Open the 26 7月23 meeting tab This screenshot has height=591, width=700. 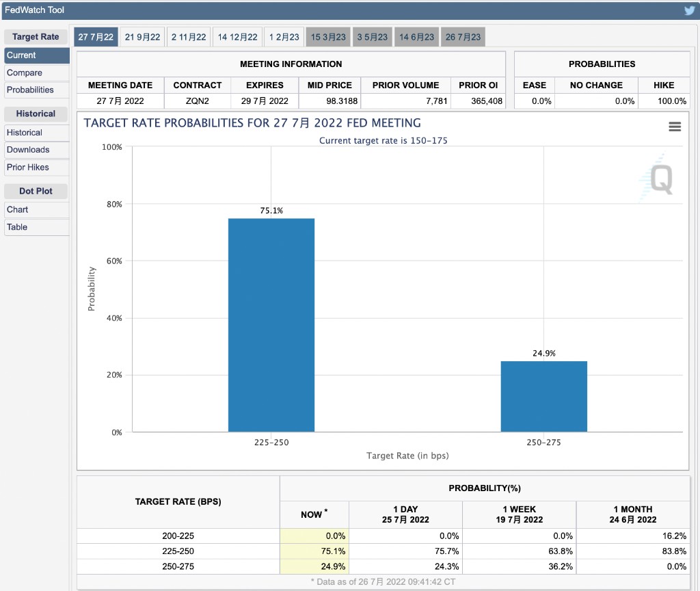[463, 37]
